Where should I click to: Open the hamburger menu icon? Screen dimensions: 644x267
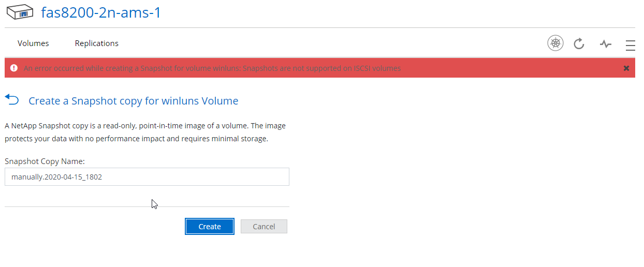coord(630,45)
